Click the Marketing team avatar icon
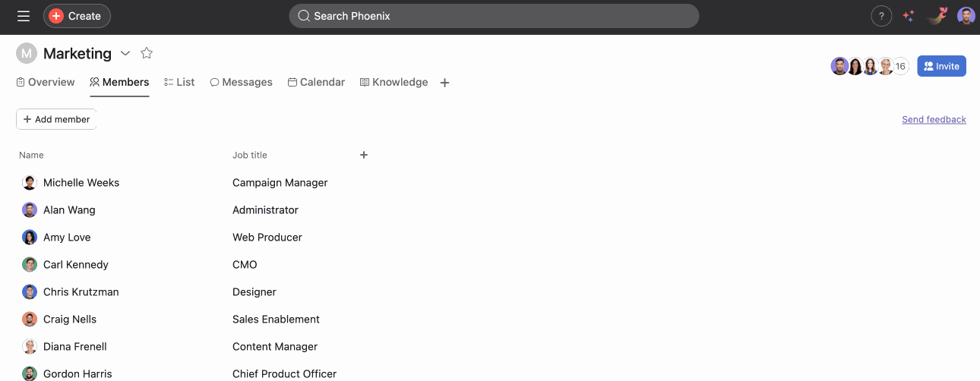The image size is (980, 381). (27, 53)
